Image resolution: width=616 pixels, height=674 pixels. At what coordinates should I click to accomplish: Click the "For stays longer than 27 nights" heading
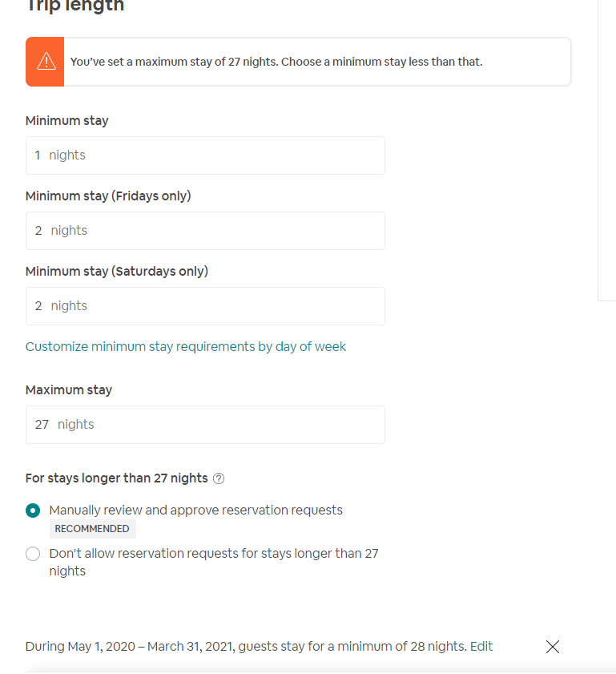(x=116, y=478)
